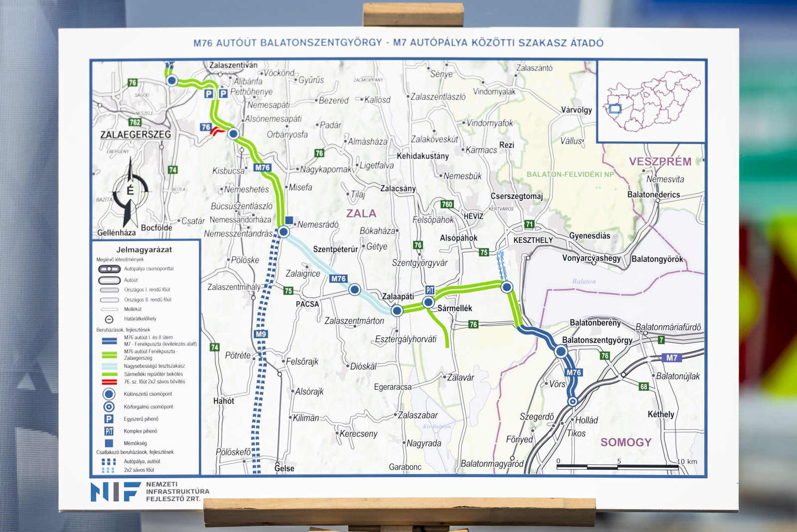Viewport: 797px width, 532px height.
Task: Click the green 760 road sign near Hévíz
Action: click(x=447, y=204)
